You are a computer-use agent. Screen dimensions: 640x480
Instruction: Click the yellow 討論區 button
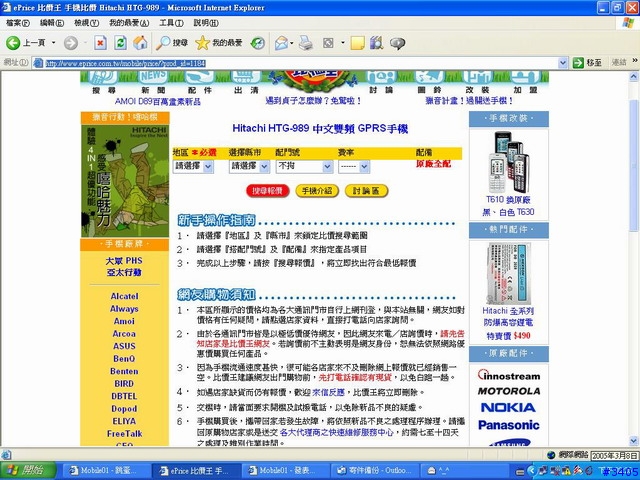click(366, 191)
